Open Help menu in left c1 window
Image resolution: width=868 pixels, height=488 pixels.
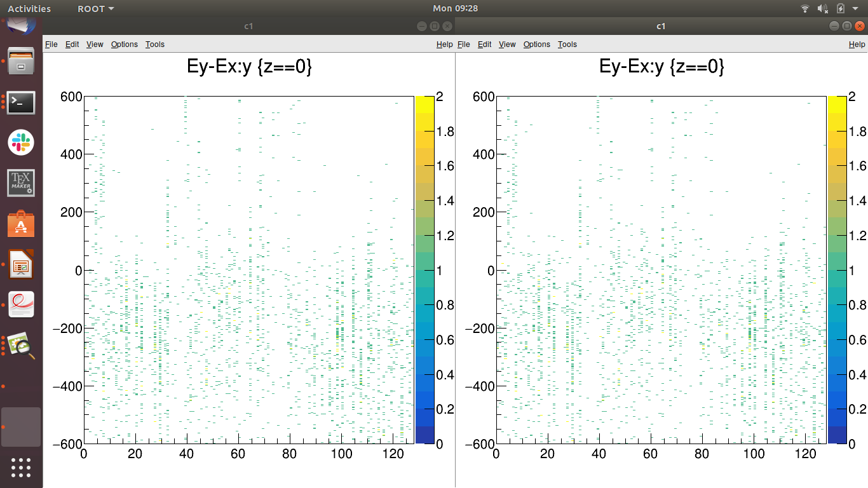[x=445, y=44]
